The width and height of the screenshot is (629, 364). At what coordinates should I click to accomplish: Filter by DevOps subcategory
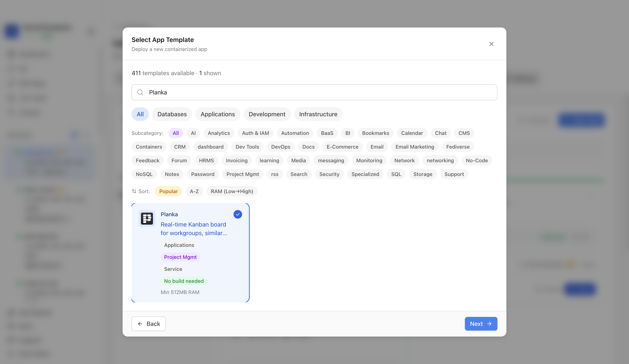coord(281,147)
